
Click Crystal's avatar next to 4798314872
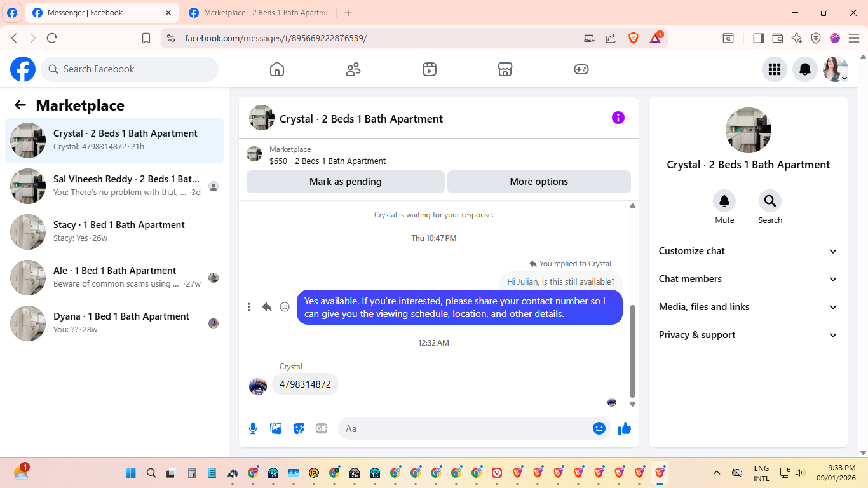click(258, 386)
